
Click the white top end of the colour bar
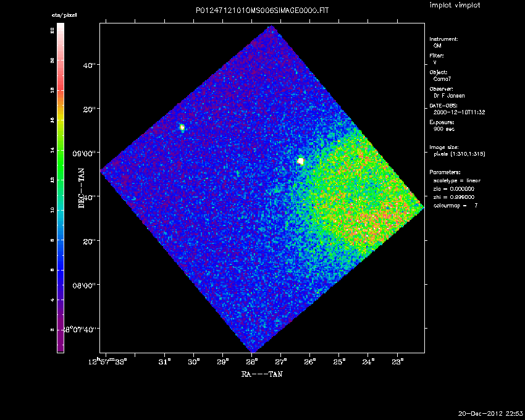pyautogui.click(x=61, y=28)
